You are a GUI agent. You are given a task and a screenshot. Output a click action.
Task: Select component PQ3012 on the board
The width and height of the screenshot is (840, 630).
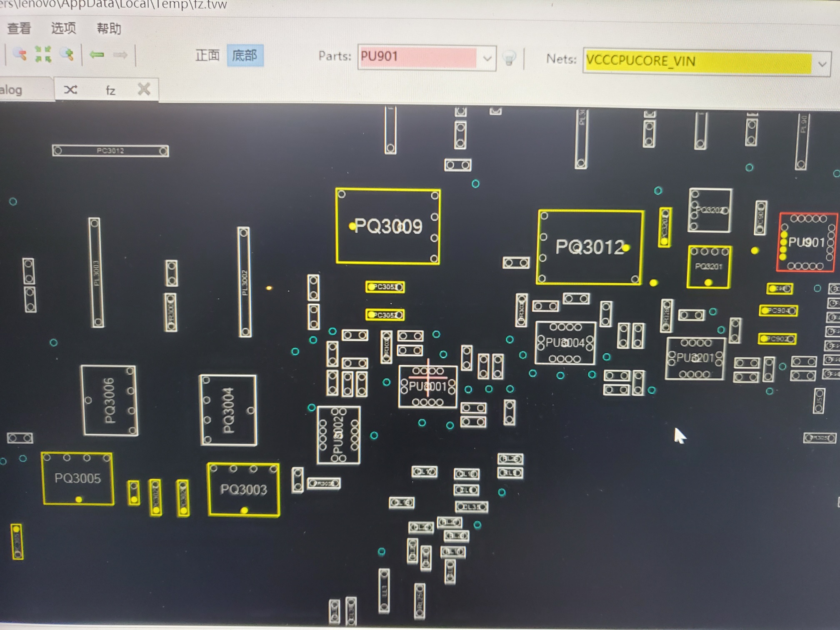590,247
